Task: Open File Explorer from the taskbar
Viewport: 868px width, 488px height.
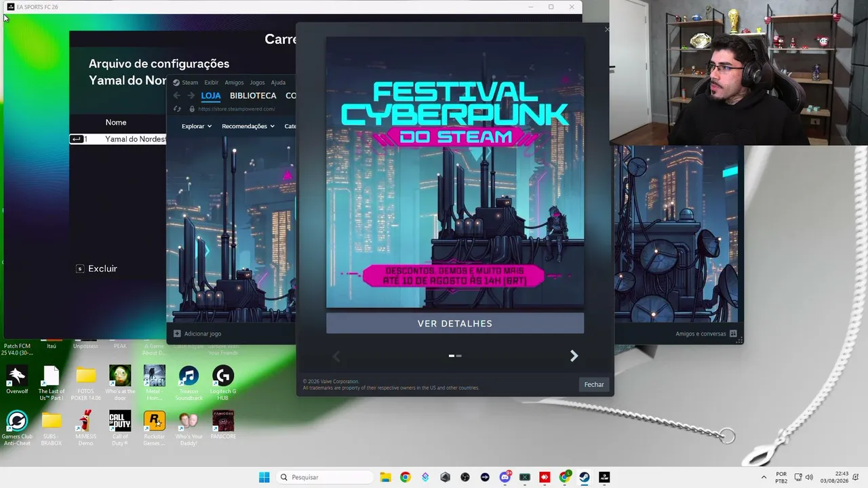Action: pos(385,477)
